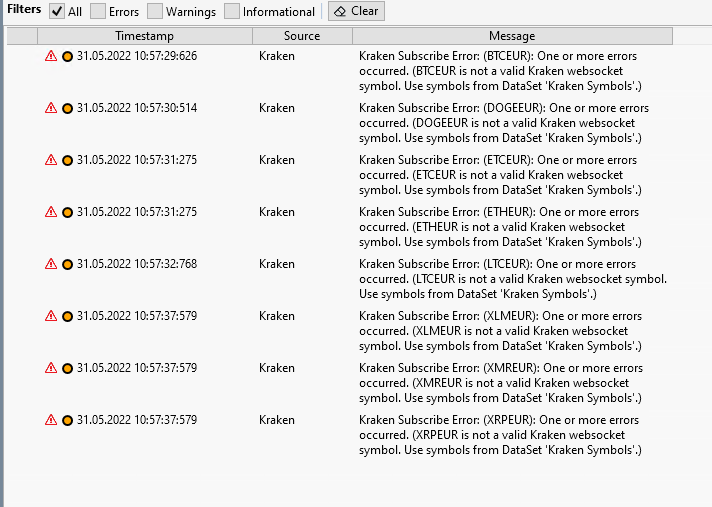
Task: Click the red warning triangle on the LTCEUR row
Action: [51, 264]
